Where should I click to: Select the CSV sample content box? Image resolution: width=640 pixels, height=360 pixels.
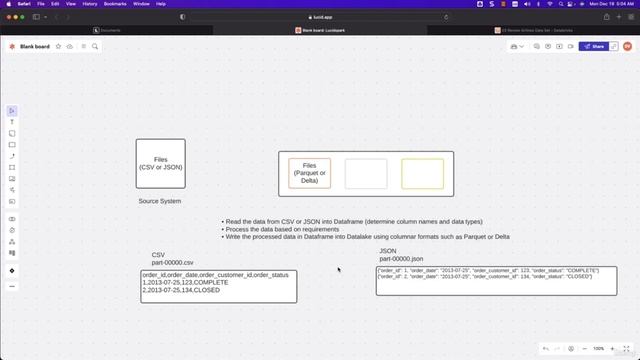[219, 287]
